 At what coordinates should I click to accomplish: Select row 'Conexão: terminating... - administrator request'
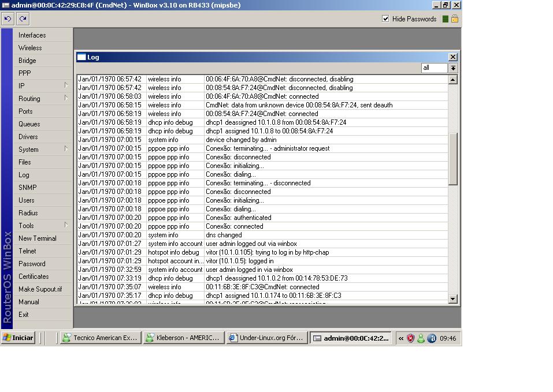(x=262, y=148)
